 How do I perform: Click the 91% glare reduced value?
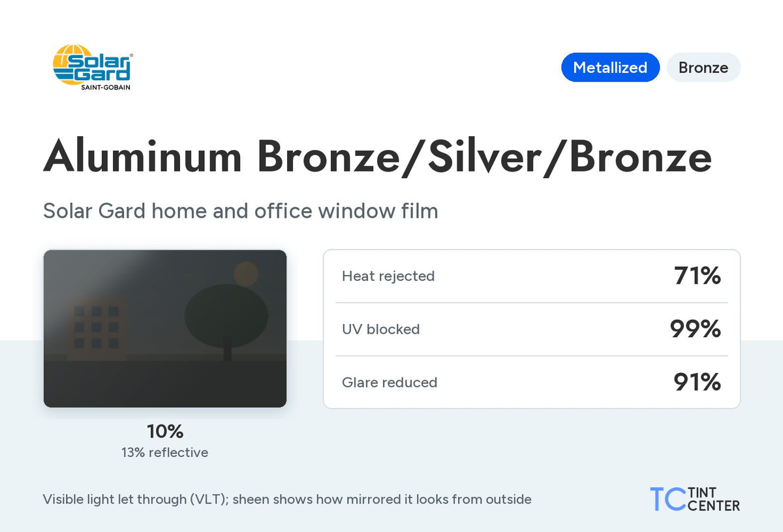[x=697, y=382]
